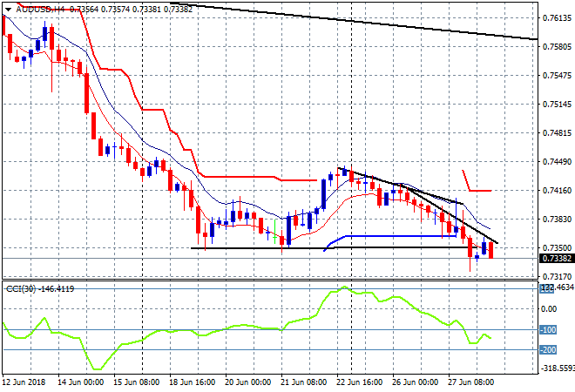Click the 0.75475 price scale label
Screen dimensions: 575x392
557,76
